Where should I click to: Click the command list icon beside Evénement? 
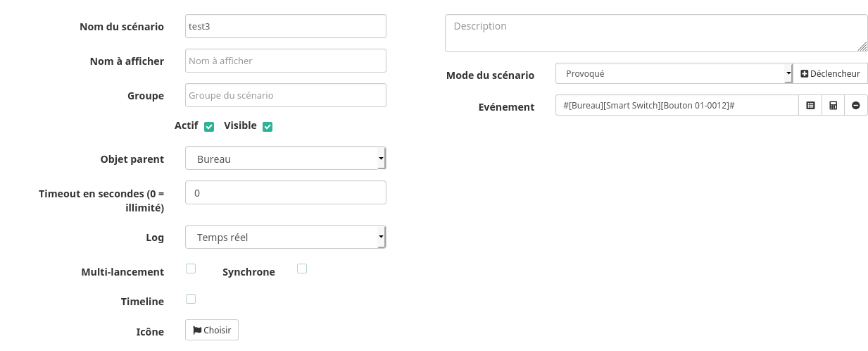point(810,105)
